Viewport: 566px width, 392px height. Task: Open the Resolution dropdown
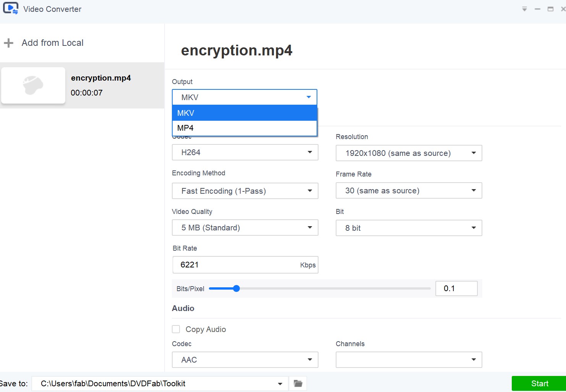[x=409, y=153]
